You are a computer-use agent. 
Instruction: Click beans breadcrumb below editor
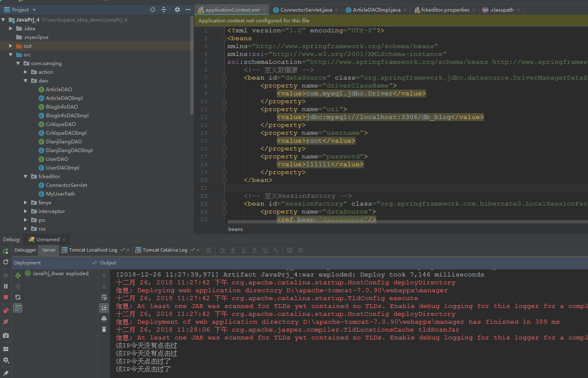[x=235, y=229]
